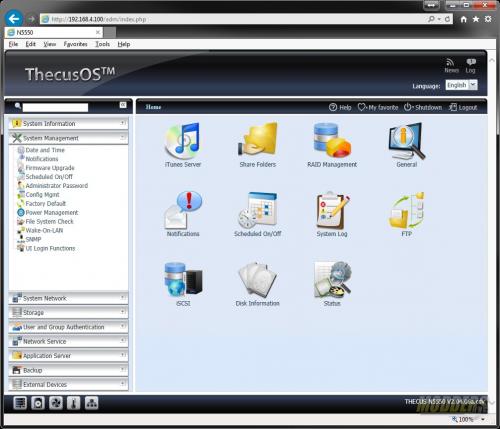
Task: Select Wake-On-LAN in the tree
Action: tap(44, 230)
